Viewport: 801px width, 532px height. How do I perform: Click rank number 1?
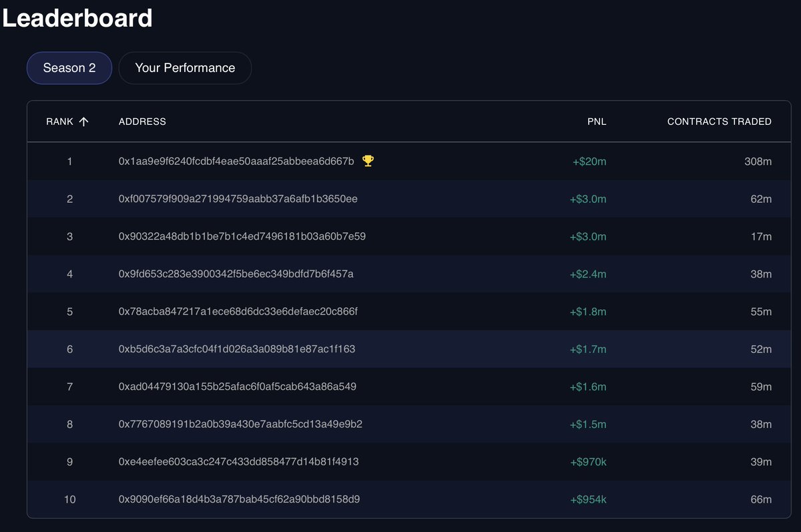(69, 161)
